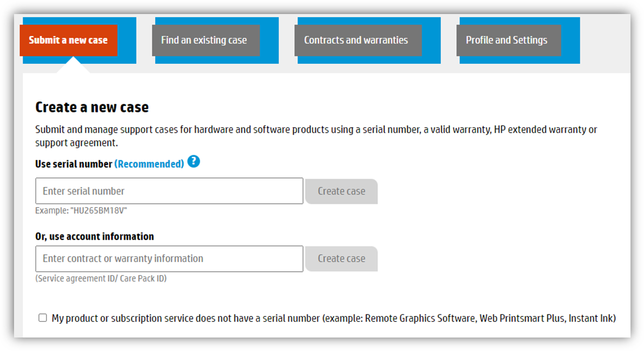Click the Service agreement ID hint text
The image size is (644, 351).
100,278
